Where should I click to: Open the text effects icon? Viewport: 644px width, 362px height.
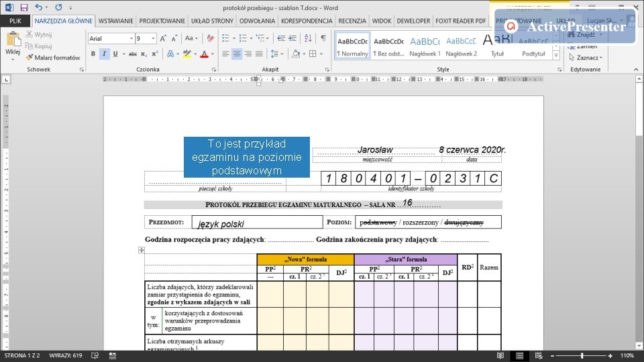coord(170,54)
